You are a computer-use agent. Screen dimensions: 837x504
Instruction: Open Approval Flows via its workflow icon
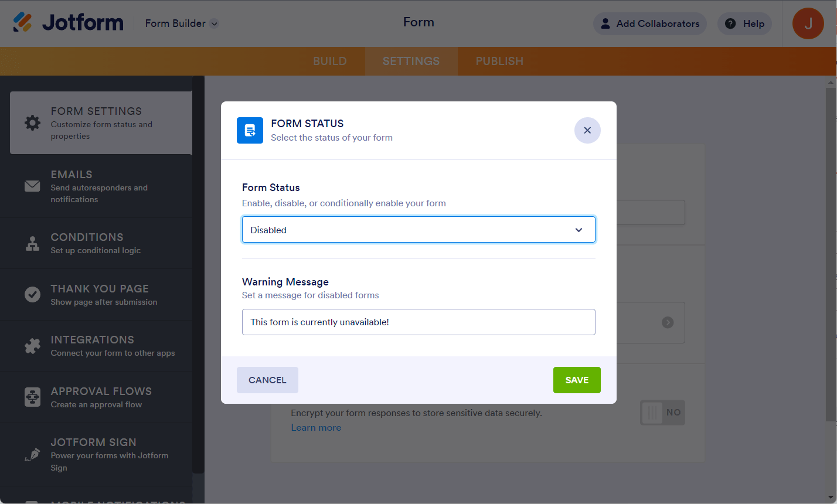tap(32, 397)
